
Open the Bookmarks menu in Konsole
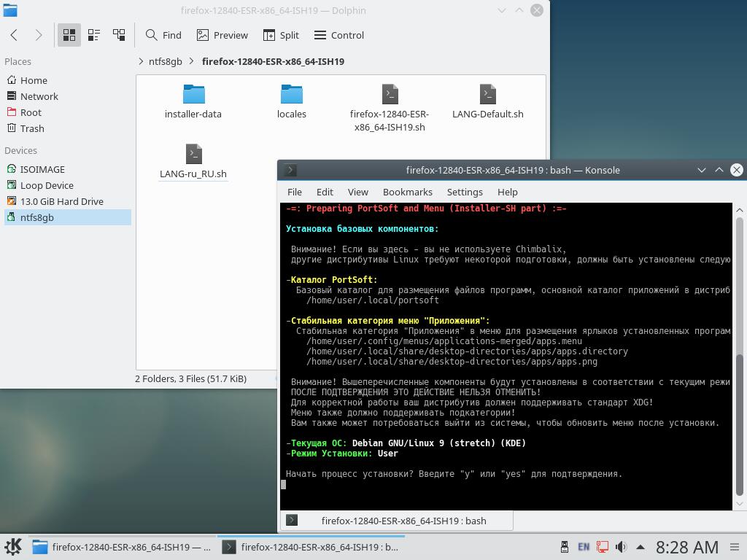pos(407,192)
